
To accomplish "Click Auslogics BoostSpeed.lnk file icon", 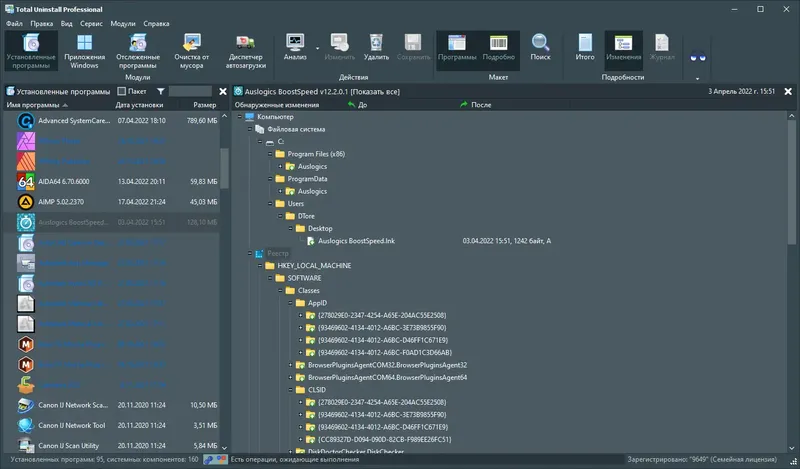I will click(311, 241).
